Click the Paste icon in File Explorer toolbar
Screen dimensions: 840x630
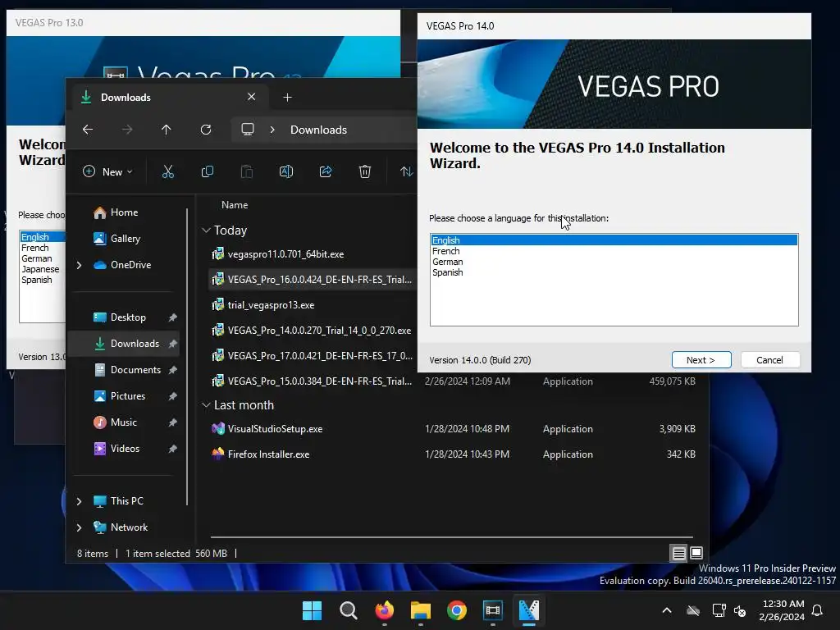pos(246,171)
